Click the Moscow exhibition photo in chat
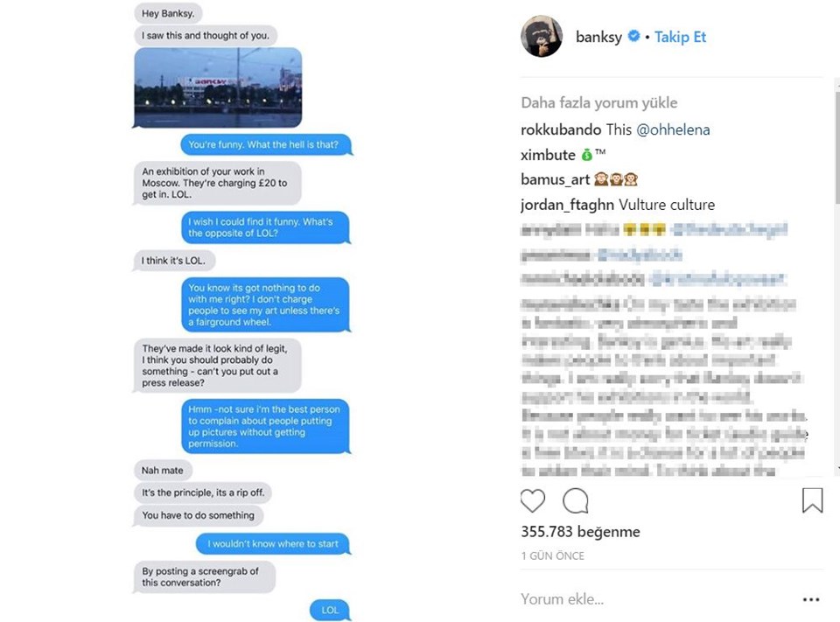Screen dimensions: 840x622 pyautogui.click(x=218, y=87)
